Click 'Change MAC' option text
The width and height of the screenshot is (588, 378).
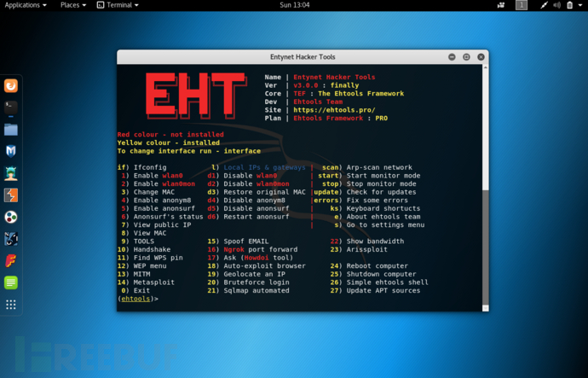(x=154, y=192)
